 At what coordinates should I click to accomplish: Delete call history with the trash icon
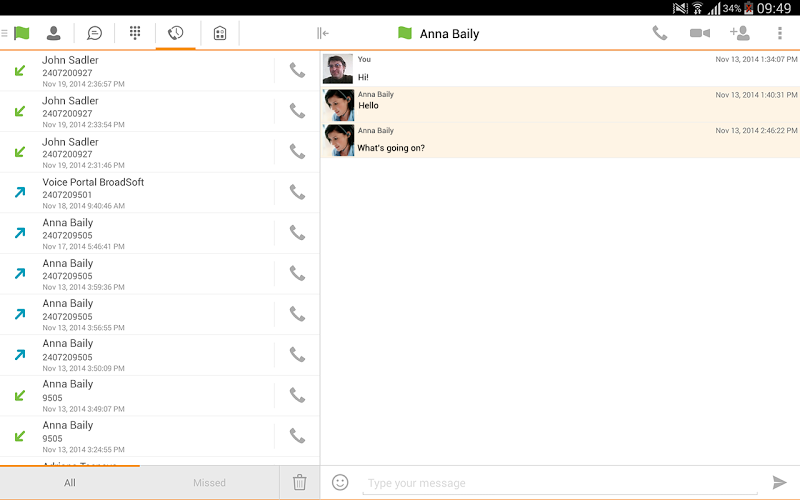pyautogui.click(x=299, y=483)
